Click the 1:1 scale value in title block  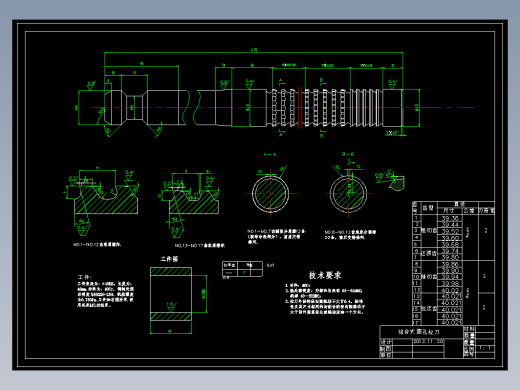(485, 348)
